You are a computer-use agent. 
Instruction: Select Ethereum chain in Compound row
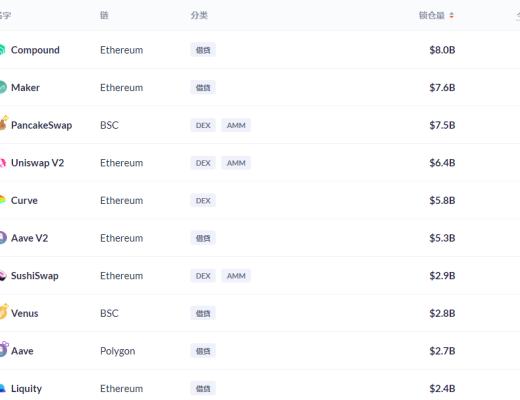click(121, 50)
